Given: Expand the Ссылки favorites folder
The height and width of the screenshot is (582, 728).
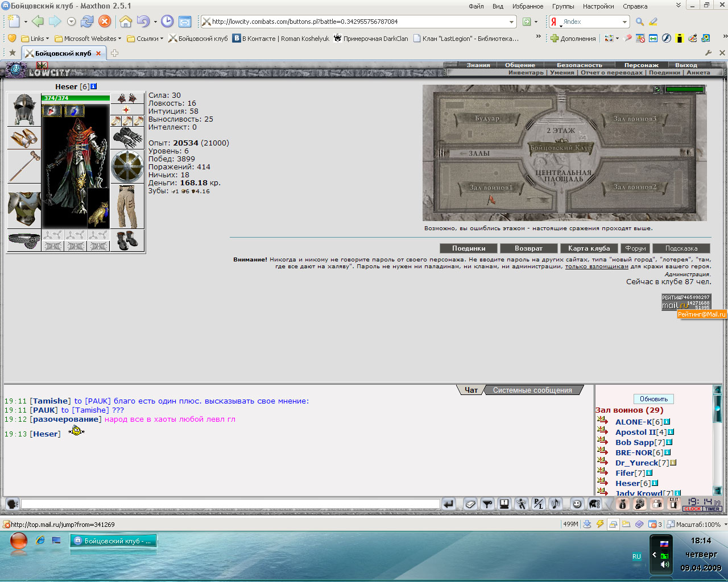Looking at the screenshot, I should click(145, 39).
